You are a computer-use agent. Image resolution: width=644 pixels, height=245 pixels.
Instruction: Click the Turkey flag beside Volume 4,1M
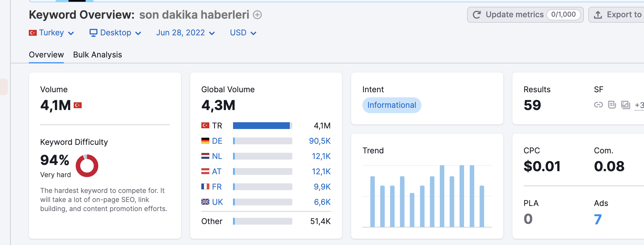pyautogui.click(x=78, y=105)
